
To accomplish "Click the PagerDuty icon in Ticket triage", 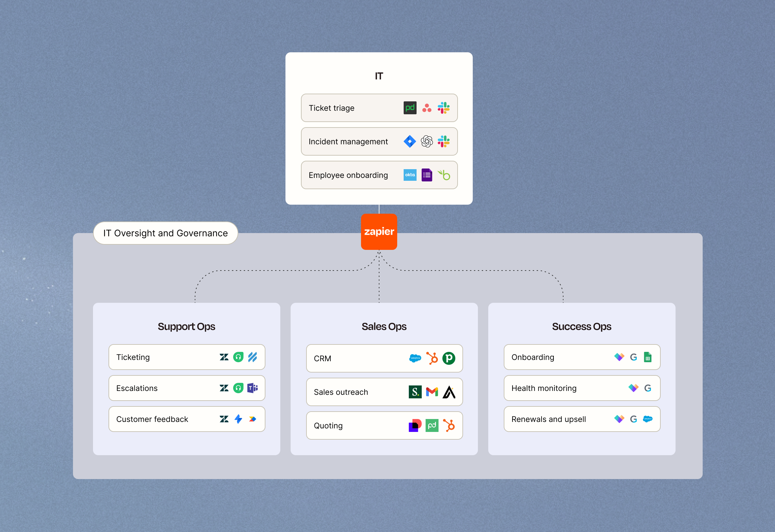I will (x=410, y=108).
